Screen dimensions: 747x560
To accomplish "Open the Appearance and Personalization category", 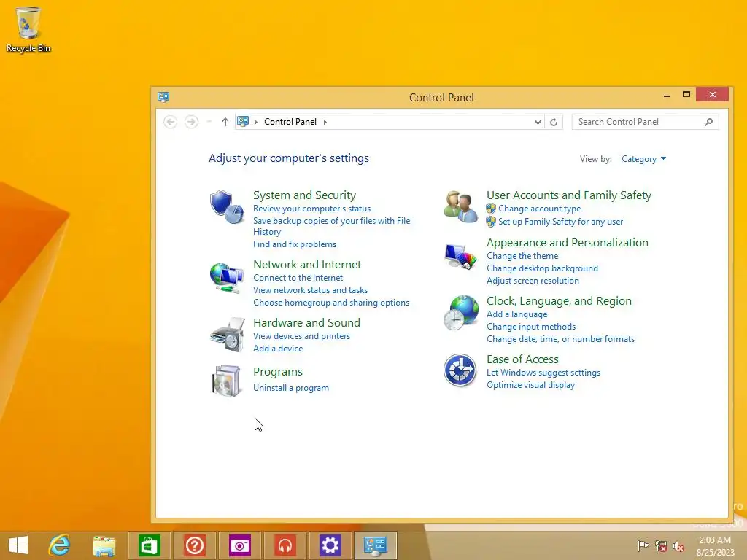I will coord(568,242).
